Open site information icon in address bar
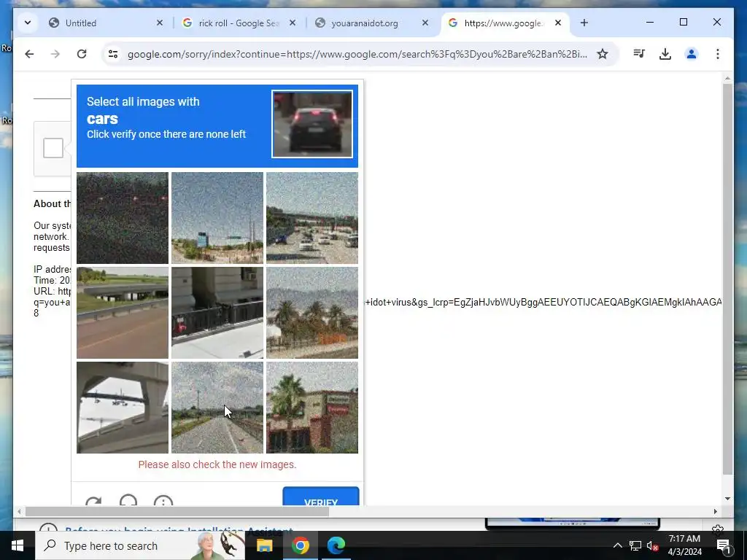 113,54
